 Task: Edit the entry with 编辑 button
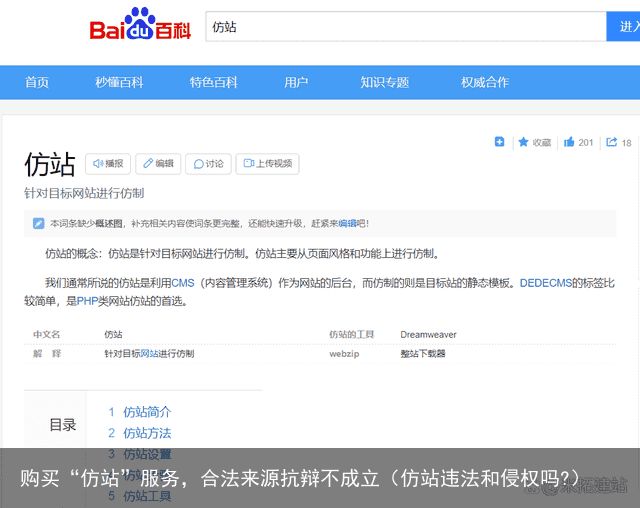[x=158, y=164]
